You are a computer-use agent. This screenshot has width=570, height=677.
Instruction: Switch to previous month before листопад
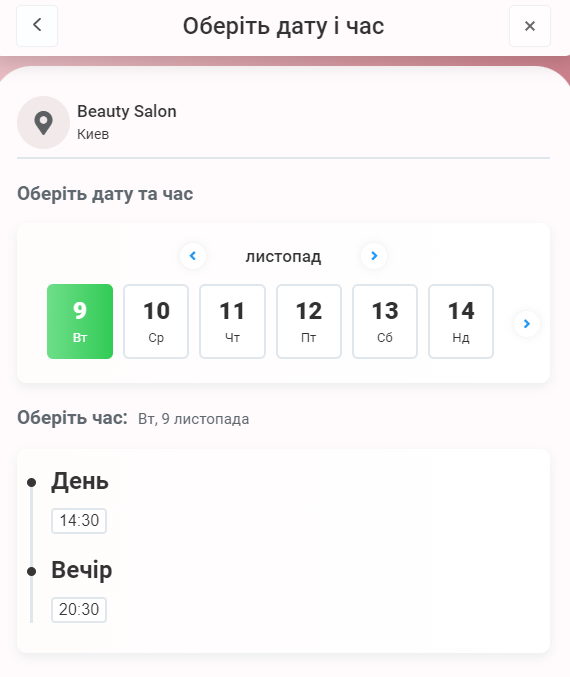pos(193,256)
